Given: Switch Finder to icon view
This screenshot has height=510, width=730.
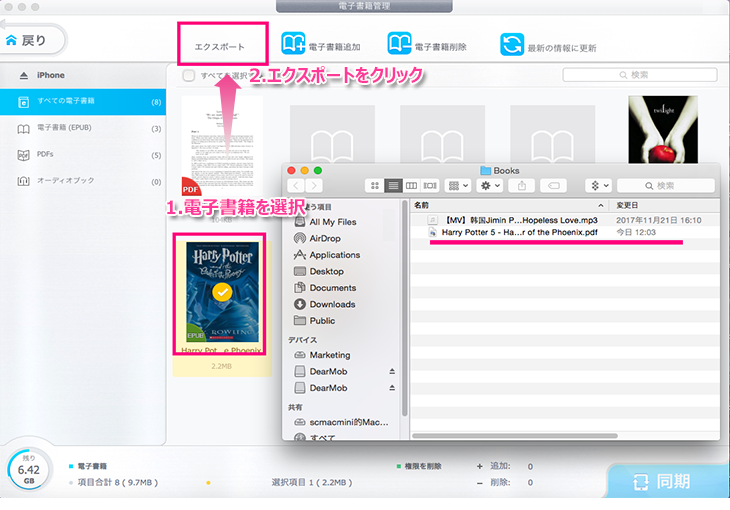Looking at the screenshot, I should pos(375,186).
